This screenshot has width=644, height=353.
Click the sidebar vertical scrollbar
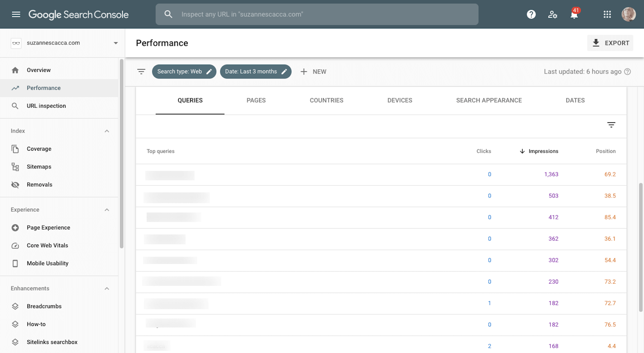tap(121, 154)
